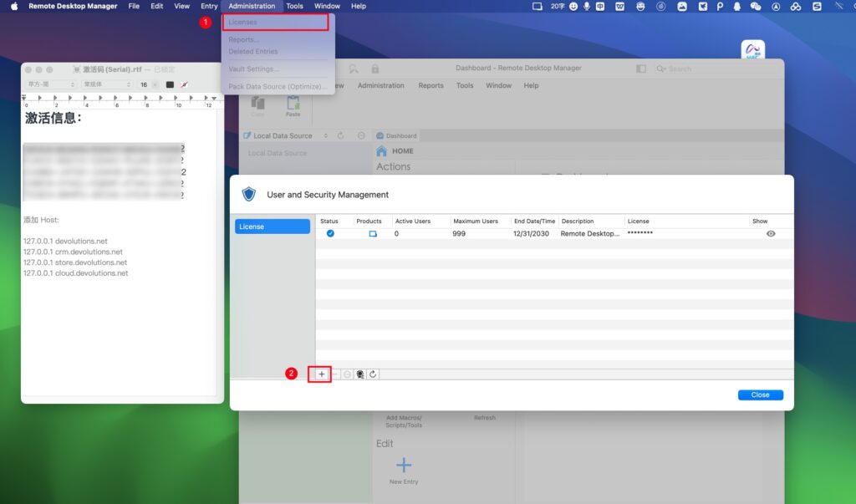Toggle the Status checkmark on the license row
856x504 pixels.
click(330, 233)
